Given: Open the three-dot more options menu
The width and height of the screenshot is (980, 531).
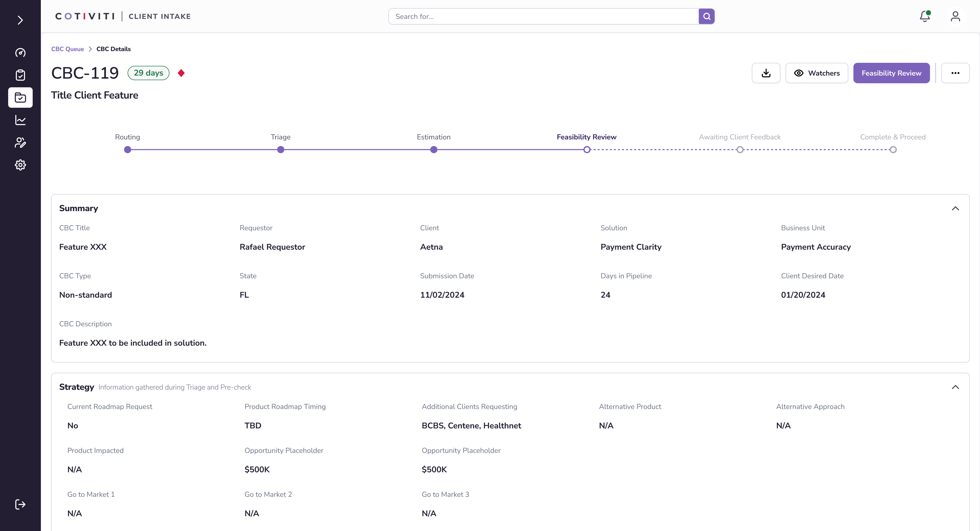Looking at the screenshot, I should click(955, 73).
